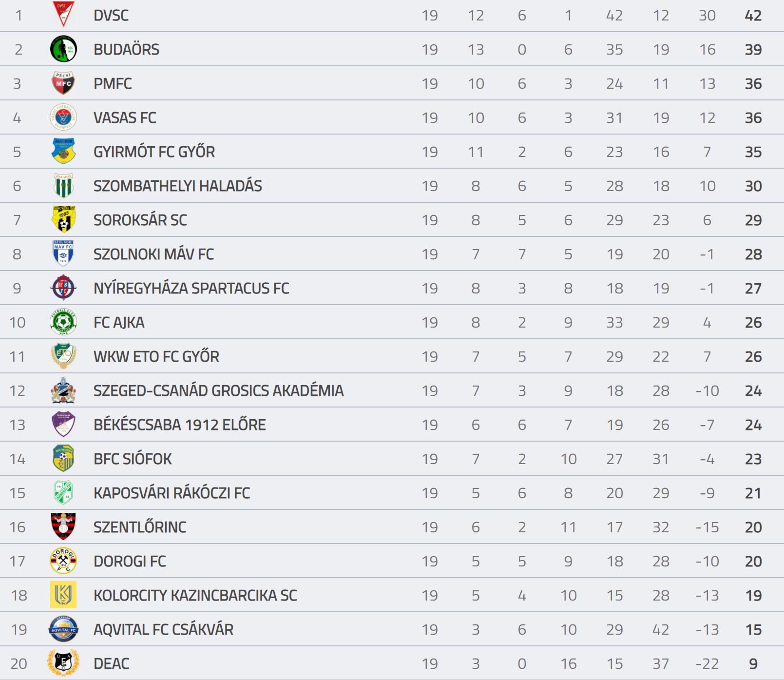Select the Kaposvári Rákóczi FC row
This screenshot has width=784, height=680.
point(392,493)
